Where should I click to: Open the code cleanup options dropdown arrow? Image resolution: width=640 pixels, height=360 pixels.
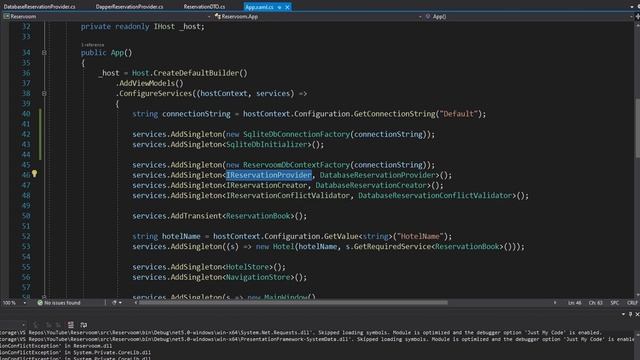pos(120,303)
